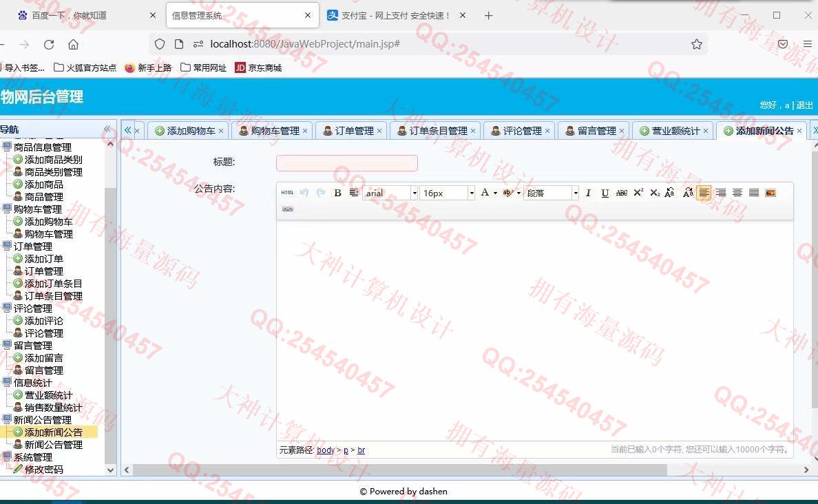The image size is (818, 504).
Task: Toggle strikethrough formatting
Action: 621,193
